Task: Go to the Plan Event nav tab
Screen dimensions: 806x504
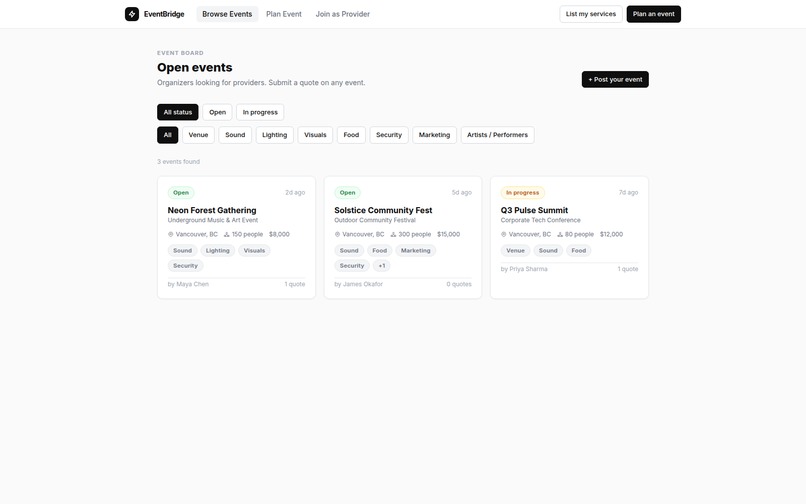Action: [284, 14]
